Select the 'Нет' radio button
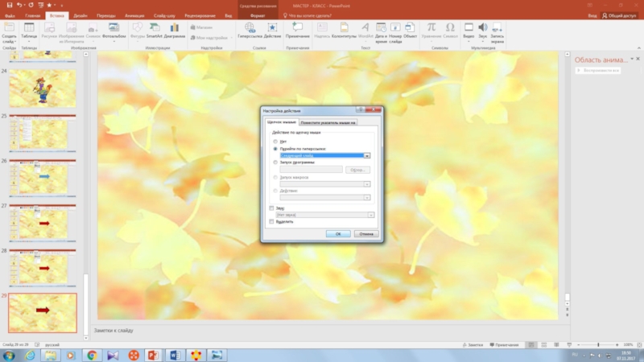 tap(275, 142)
